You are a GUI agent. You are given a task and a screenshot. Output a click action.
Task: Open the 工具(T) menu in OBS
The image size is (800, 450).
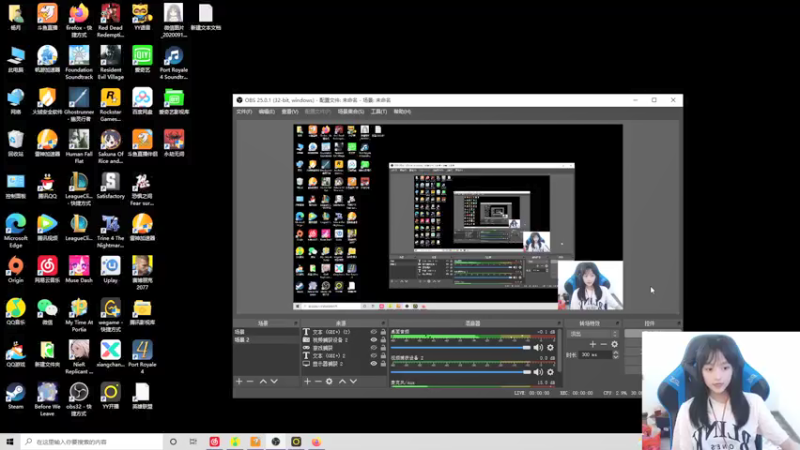[379, 111]
